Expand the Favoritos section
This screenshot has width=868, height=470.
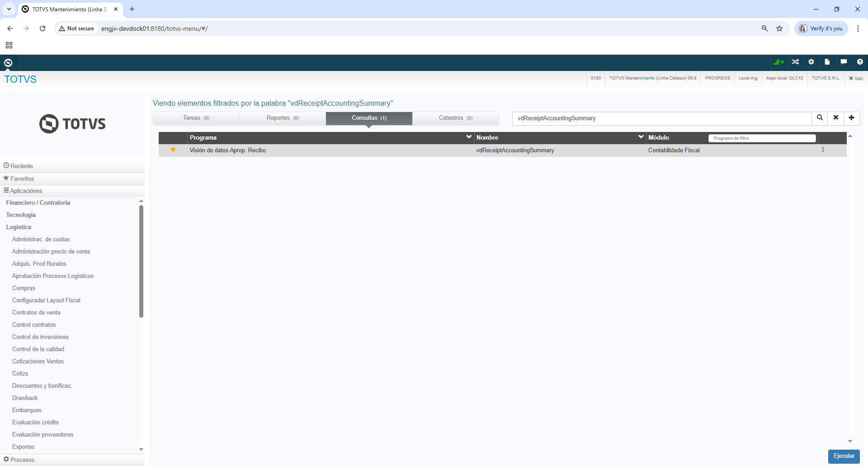72,179
